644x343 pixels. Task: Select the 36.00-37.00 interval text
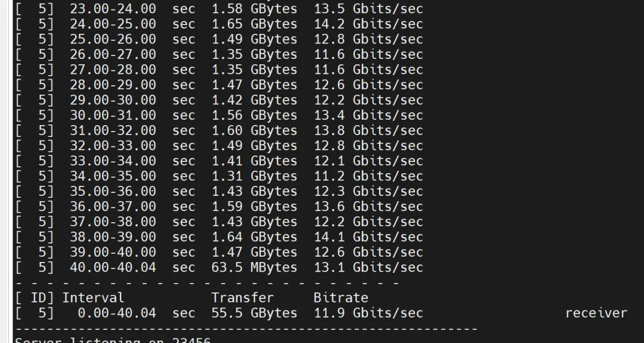coord(113,207)
